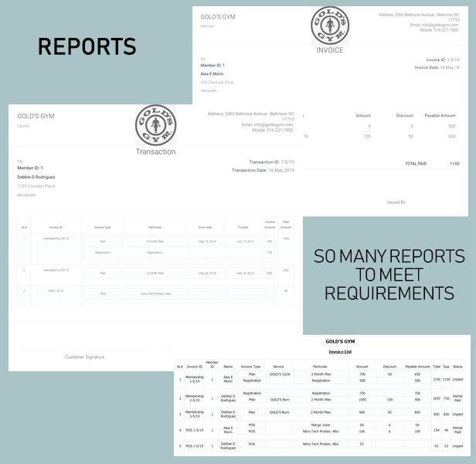Image resolution: width=476 pixels, height=464 pixels.
Task: Click the Gold's Gym logo above INVOICE
Action: click(330, 26)
